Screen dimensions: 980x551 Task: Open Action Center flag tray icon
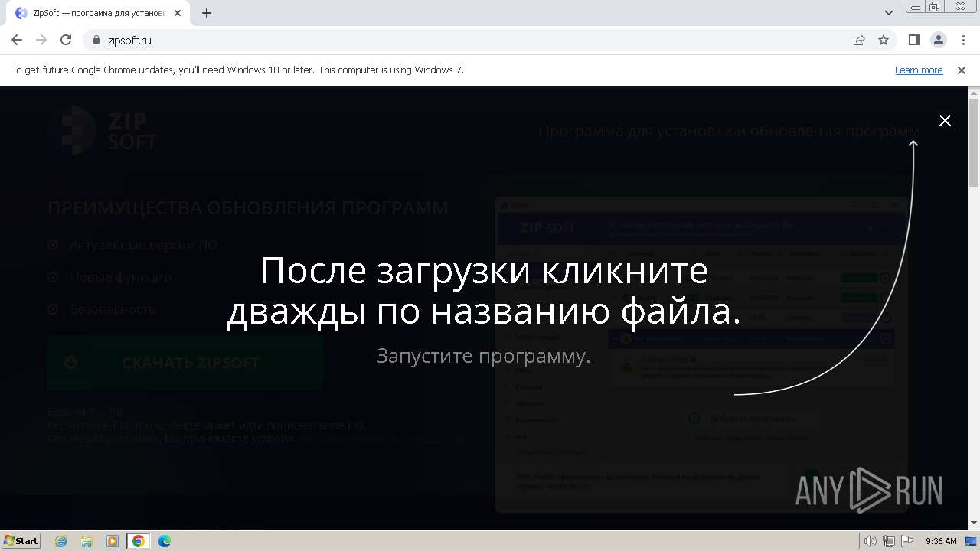click(906, 541)
